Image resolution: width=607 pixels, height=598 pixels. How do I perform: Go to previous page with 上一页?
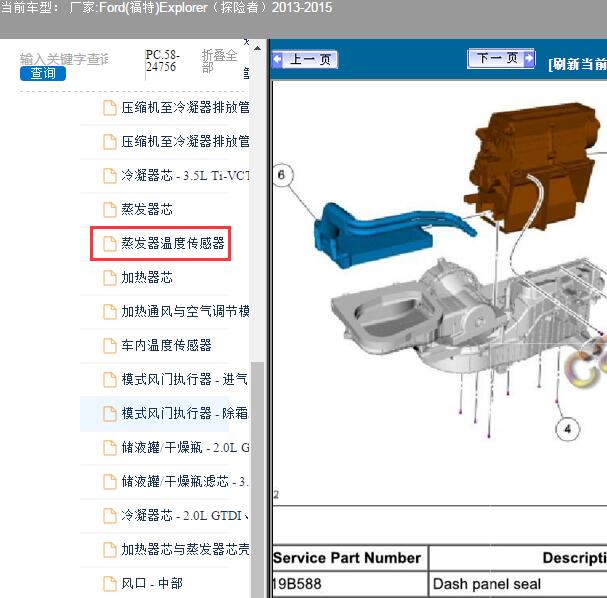tap(305, 60)
